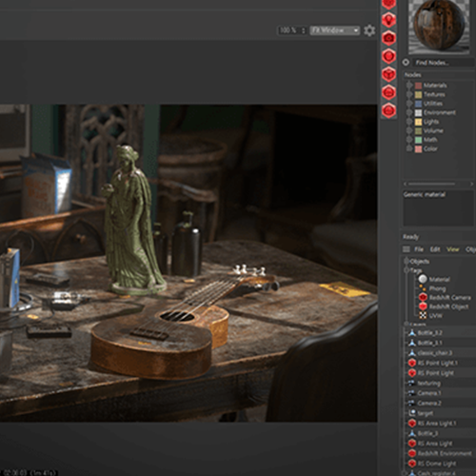Click the UVW tag checker icon
The image size is (476, 476).
click(x=423, y=315)
